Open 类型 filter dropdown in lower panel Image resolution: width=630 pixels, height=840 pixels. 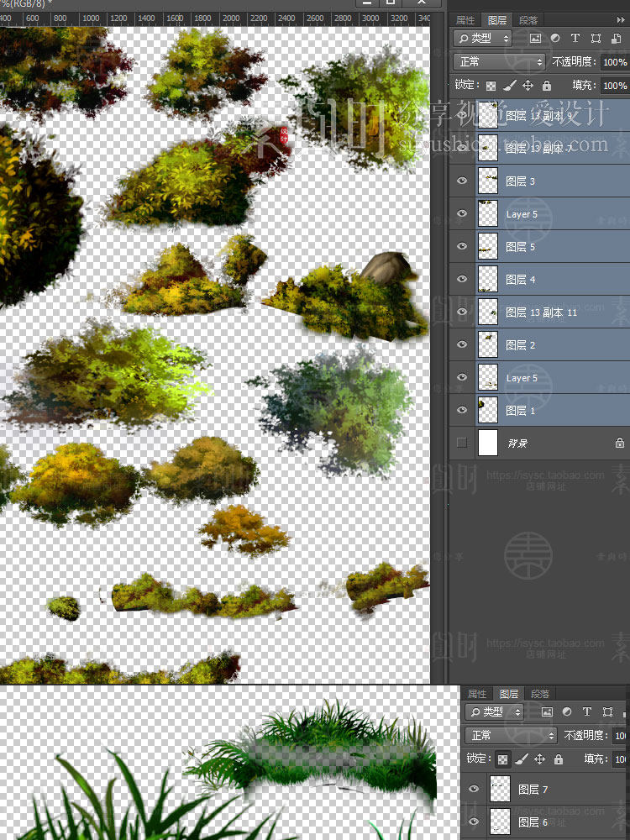coord(495,711)
